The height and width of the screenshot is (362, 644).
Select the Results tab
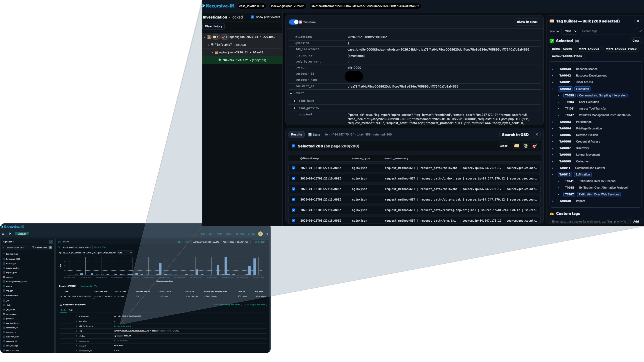(x=296, y=135)
